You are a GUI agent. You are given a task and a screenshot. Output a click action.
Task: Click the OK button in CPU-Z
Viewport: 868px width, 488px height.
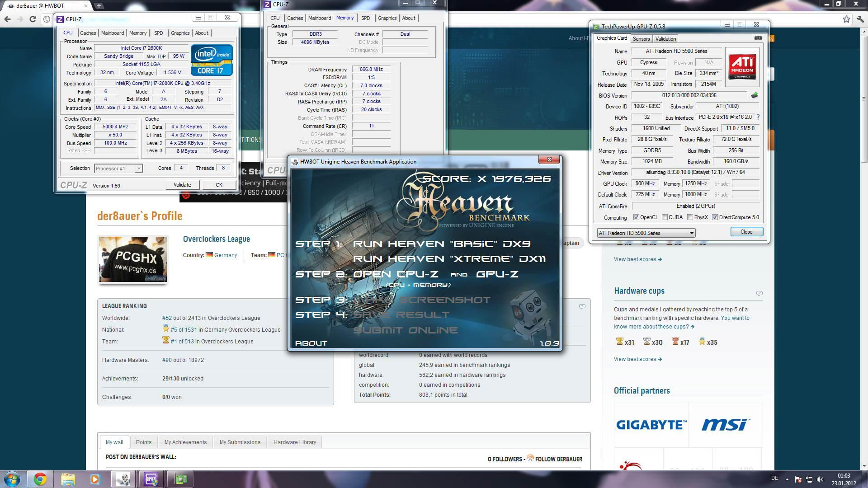pyautogui.click(x=219, y=185)
